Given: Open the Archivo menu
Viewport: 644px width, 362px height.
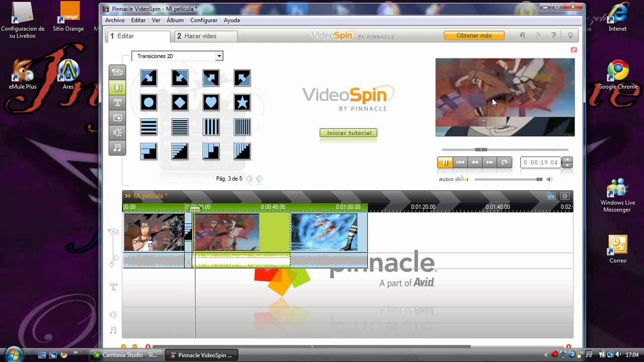Looking at the screenshot, I should [x=115, y=20].
